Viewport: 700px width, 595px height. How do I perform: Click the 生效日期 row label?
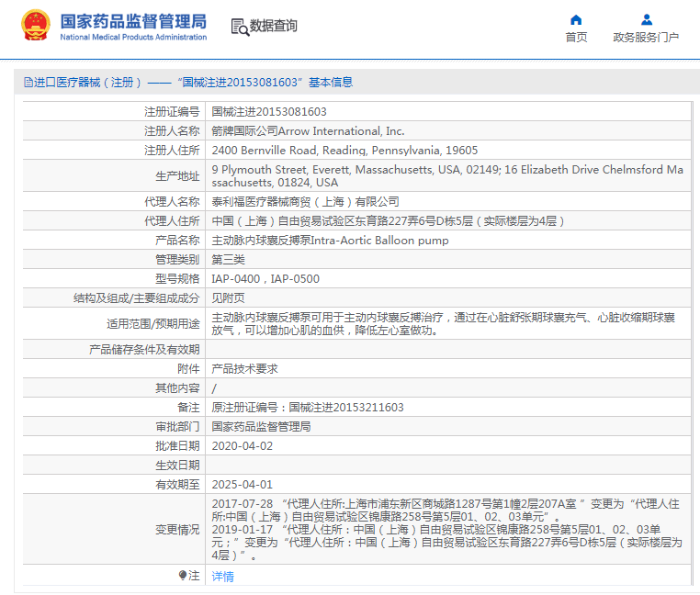click(177, 466)
